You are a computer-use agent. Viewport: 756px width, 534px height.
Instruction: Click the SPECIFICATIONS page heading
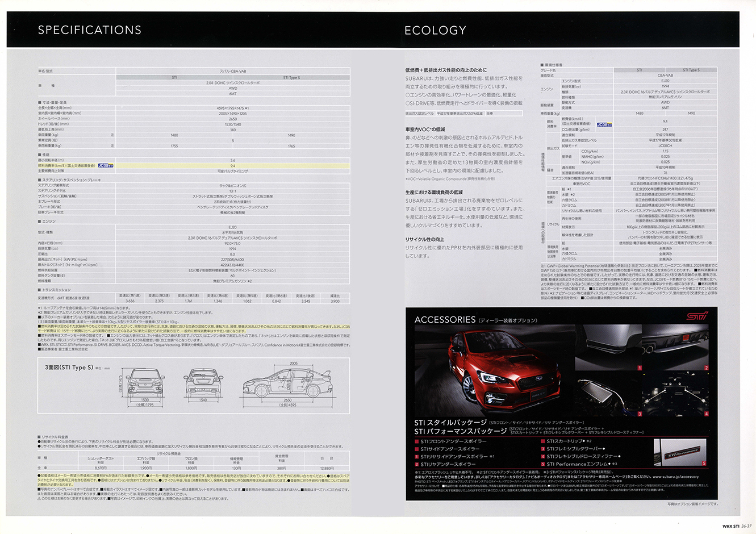(90, 30)
